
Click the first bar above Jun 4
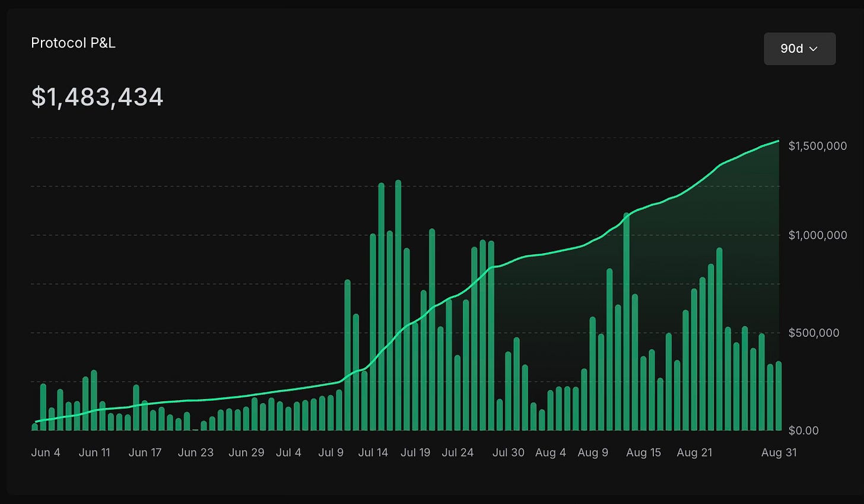tap(34, 427)
